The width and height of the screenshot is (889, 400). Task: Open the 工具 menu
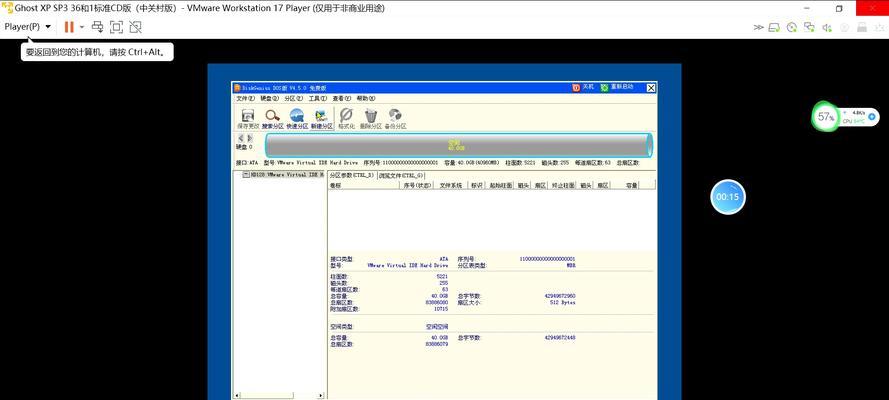point(318,99)
